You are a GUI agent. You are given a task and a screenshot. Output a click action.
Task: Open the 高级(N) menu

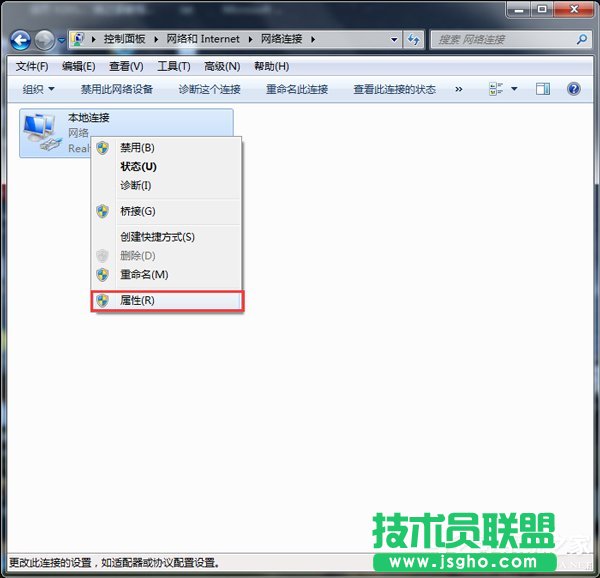pos(222,67)
